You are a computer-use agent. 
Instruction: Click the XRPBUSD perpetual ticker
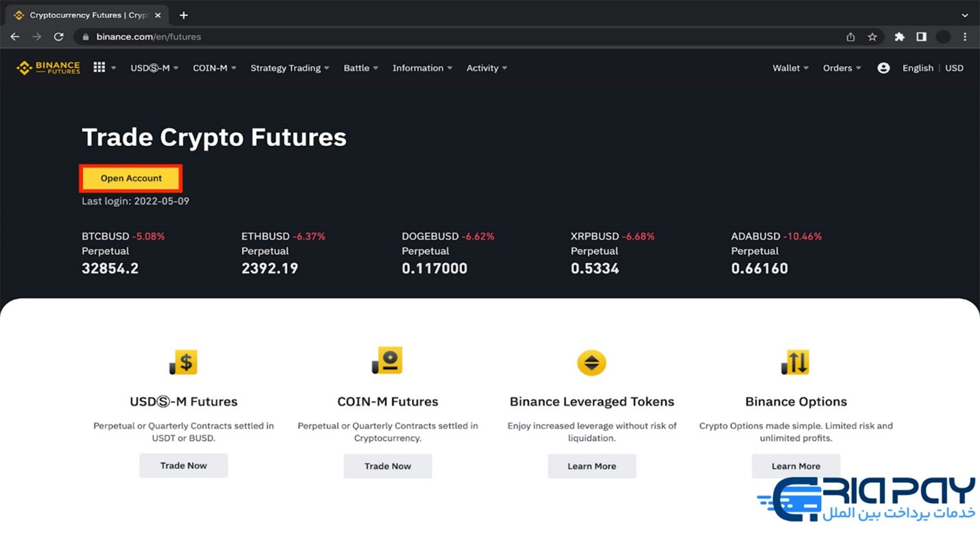[613, 252]
